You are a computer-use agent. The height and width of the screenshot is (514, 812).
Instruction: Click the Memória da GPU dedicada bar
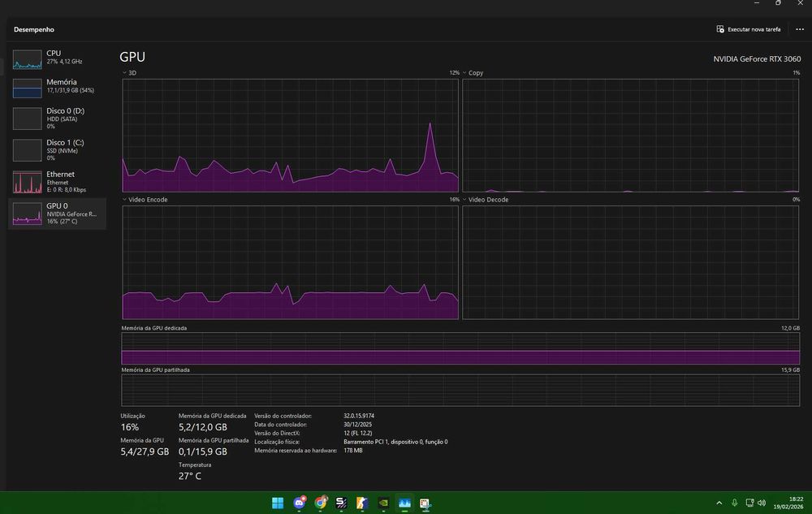coord(460,348)
